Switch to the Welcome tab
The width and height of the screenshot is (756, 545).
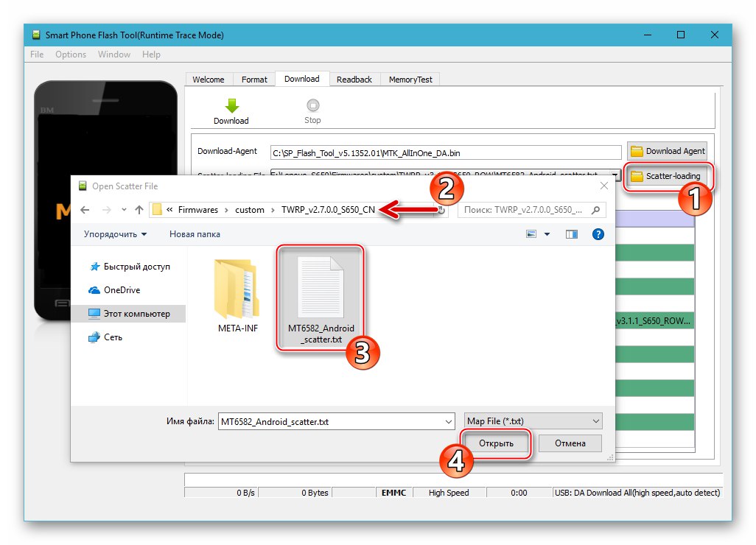(209, 80)
